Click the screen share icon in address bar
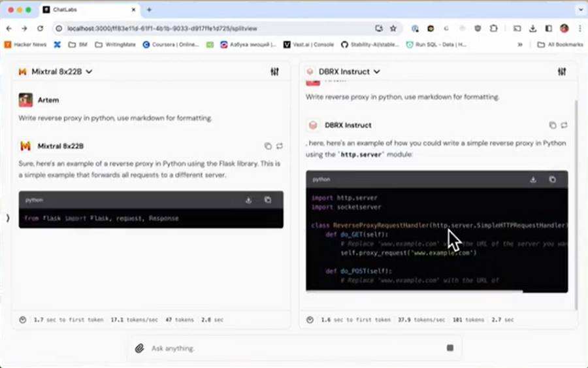Screen dimensions: 588x368 379,29
